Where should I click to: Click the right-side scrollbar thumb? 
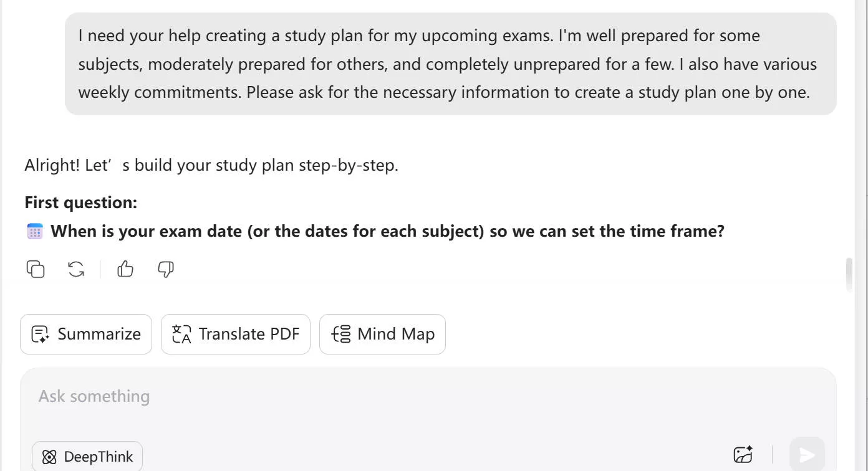849,274
